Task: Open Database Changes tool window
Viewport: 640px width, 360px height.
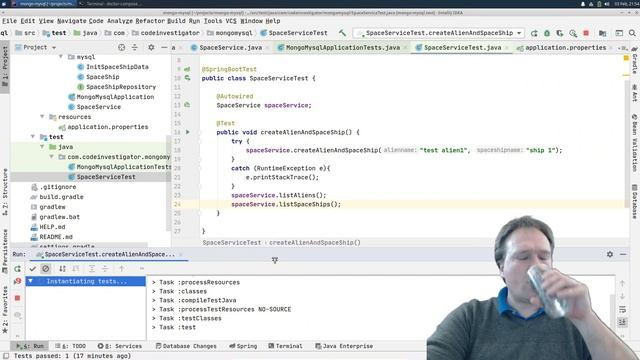Action: pyautogui.click(x=186, y=346)
